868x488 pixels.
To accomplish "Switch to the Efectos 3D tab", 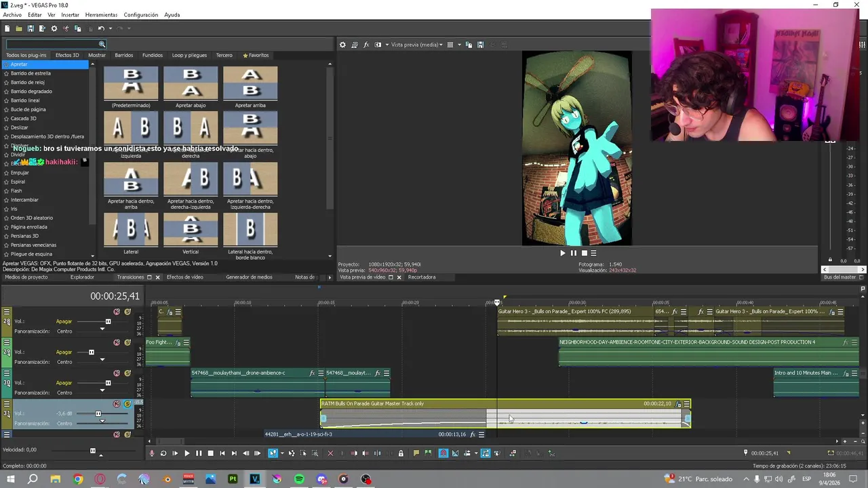I will tap(67, 55).
